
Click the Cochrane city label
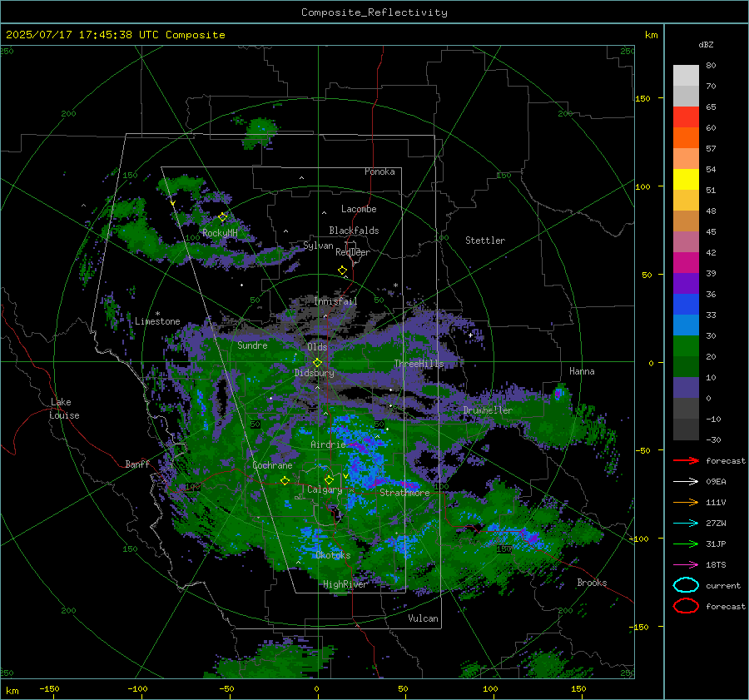(272, 465)
